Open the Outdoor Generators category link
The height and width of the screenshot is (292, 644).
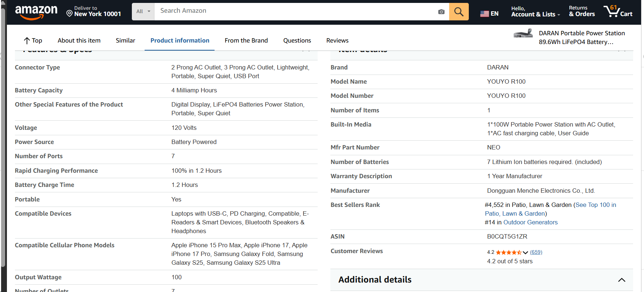coord(530,222)
